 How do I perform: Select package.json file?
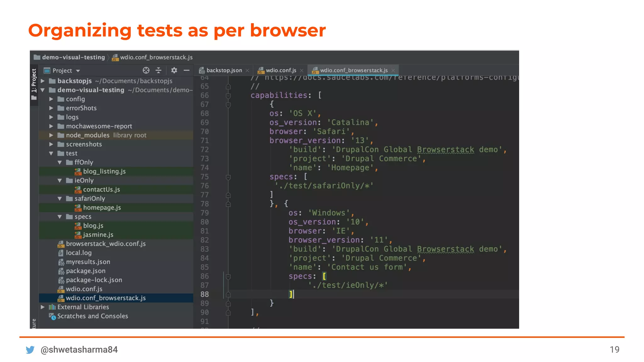[x=116, y=271]
